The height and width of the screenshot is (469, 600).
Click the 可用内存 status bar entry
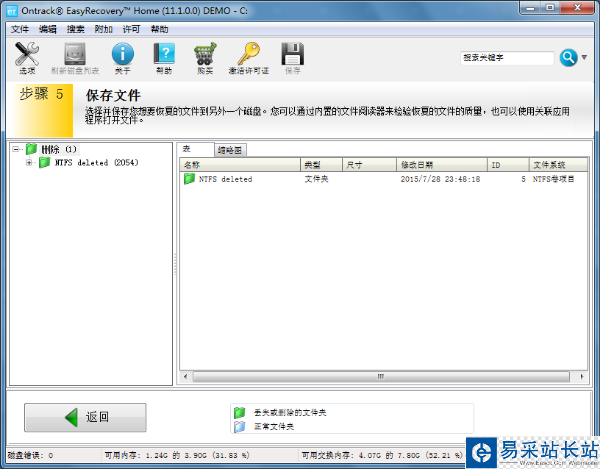click(x=177, y=455)
